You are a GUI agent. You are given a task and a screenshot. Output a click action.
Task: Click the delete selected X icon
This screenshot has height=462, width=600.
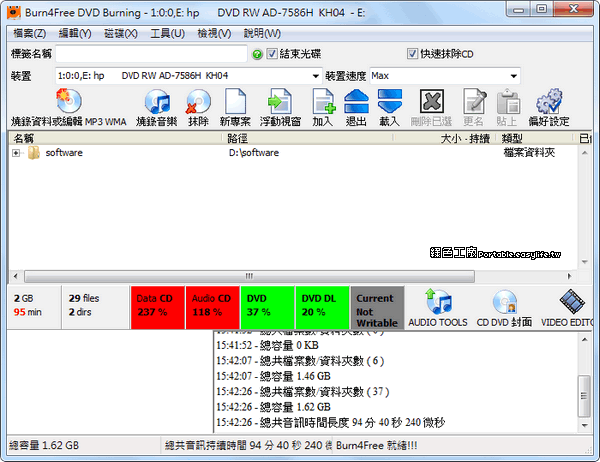click(x=432, y=101)
